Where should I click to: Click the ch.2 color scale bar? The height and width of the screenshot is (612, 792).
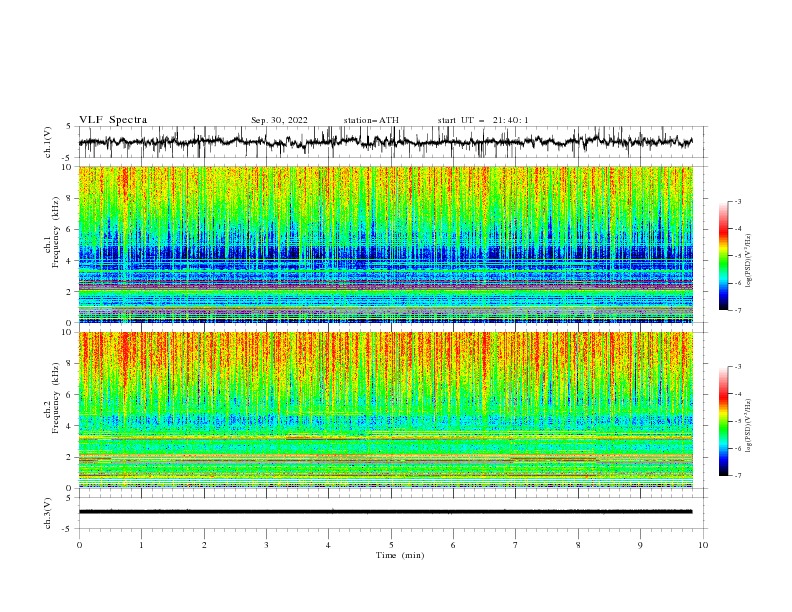[723, 421]
